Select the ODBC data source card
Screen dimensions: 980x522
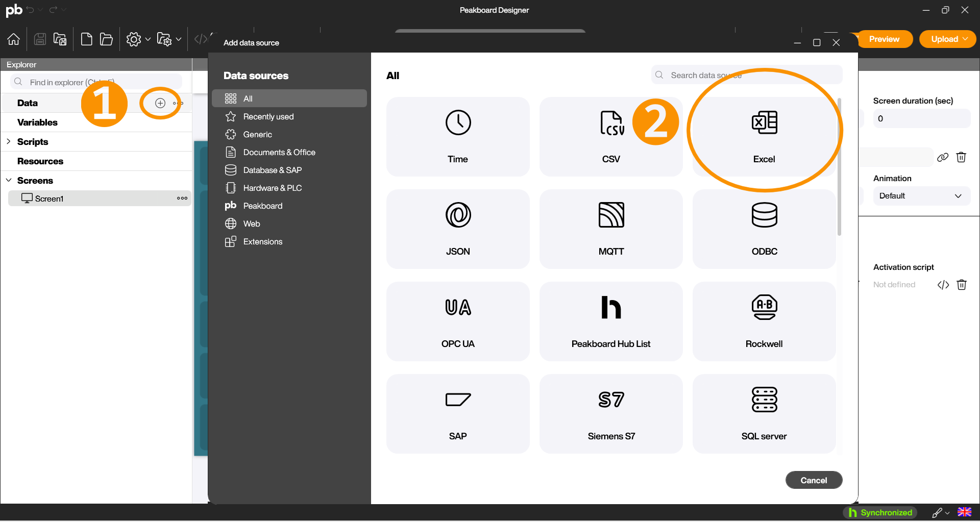(764, 229)
